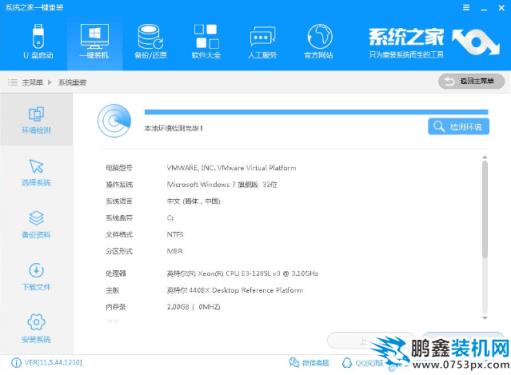Open 微信客服 WeChat support
Screen dimensions: 511x375
click(309, 363)
